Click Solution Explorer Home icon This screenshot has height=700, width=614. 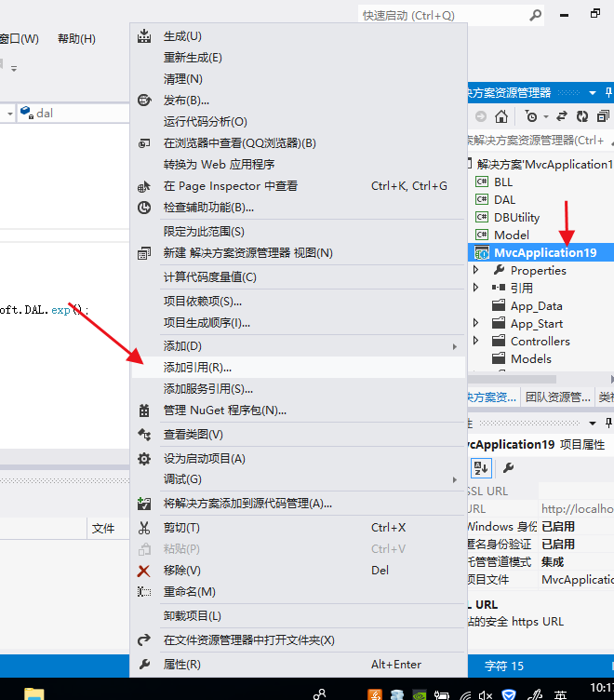(501, 116)
